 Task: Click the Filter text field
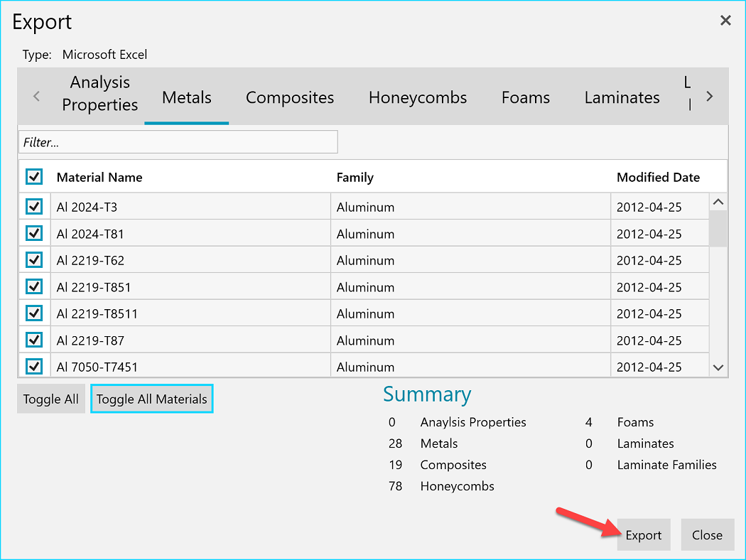[178, 142]
